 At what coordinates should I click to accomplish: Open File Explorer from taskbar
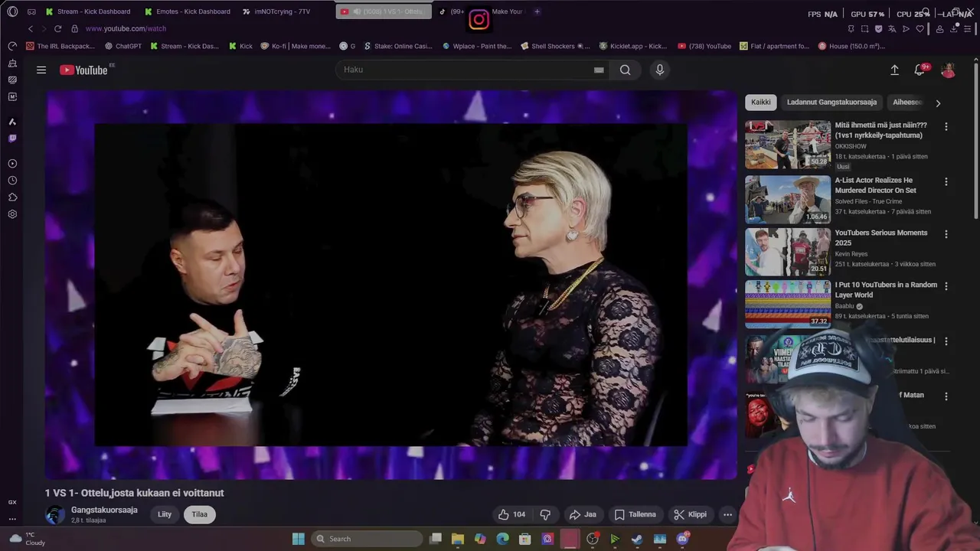[458, 539]
